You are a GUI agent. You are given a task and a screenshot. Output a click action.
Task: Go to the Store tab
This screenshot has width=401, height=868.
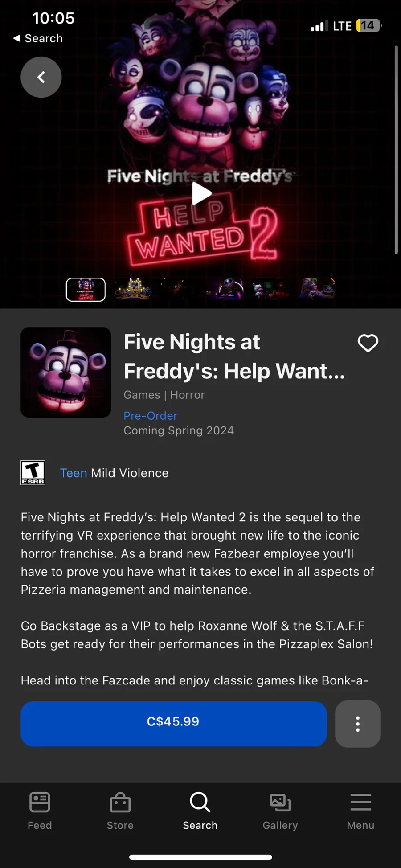(x=120, y=811)
